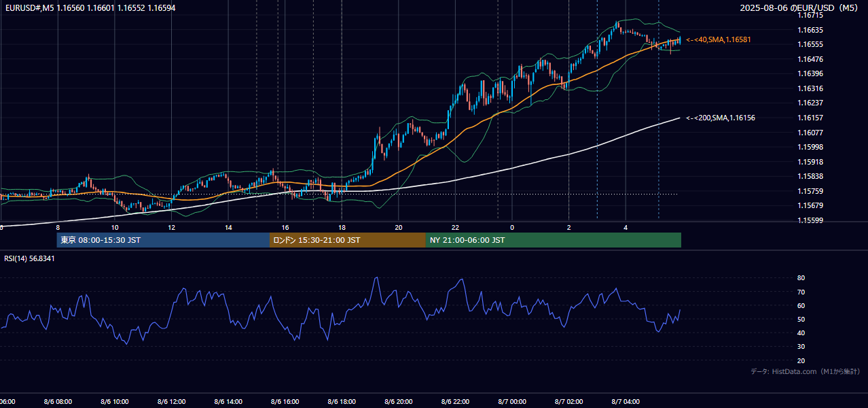Viewport: 868px width, 408px height.
Task: Click the NY 21:00-06:00 JST session bar
Action: pos(554,240)
